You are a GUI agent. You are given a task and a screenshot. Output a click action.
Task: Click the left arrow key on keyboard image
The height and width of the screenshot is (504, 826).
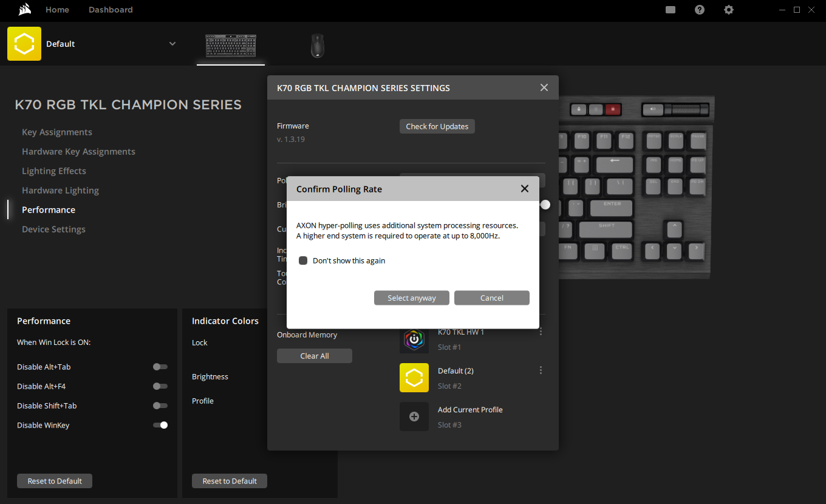click(x=653, y=251)
